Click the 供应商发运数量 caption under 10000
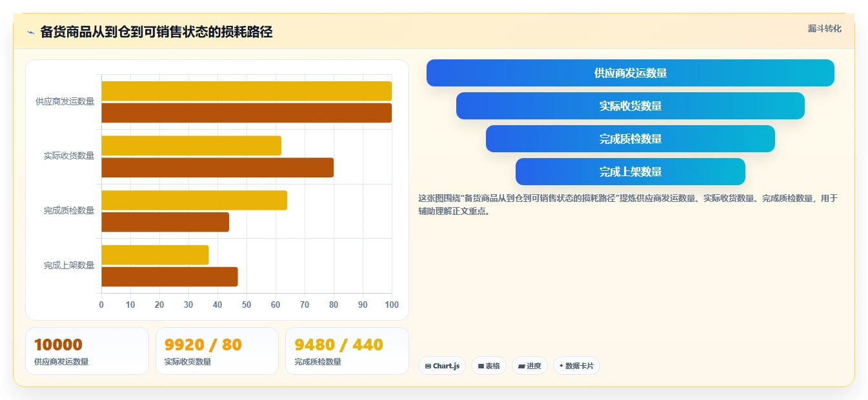The width and height of the screenshot is (868, 400). 61,362
